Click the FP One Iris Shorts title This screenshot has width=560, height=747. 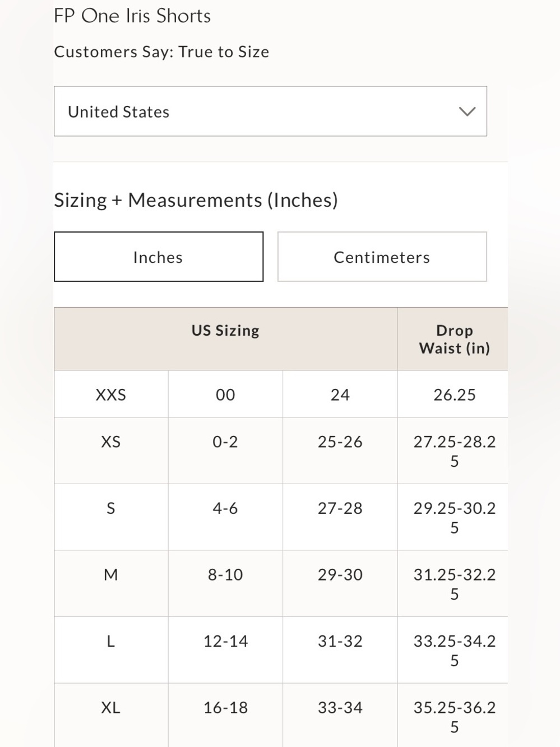pos(132,16)
